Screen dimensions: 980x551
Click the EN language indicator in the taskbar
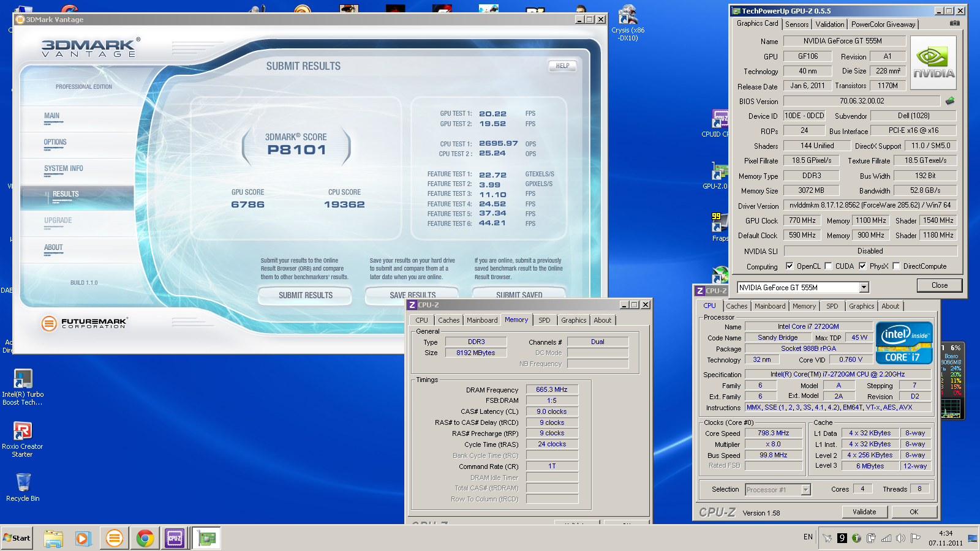pyautogui.click(x=808, y=537)
